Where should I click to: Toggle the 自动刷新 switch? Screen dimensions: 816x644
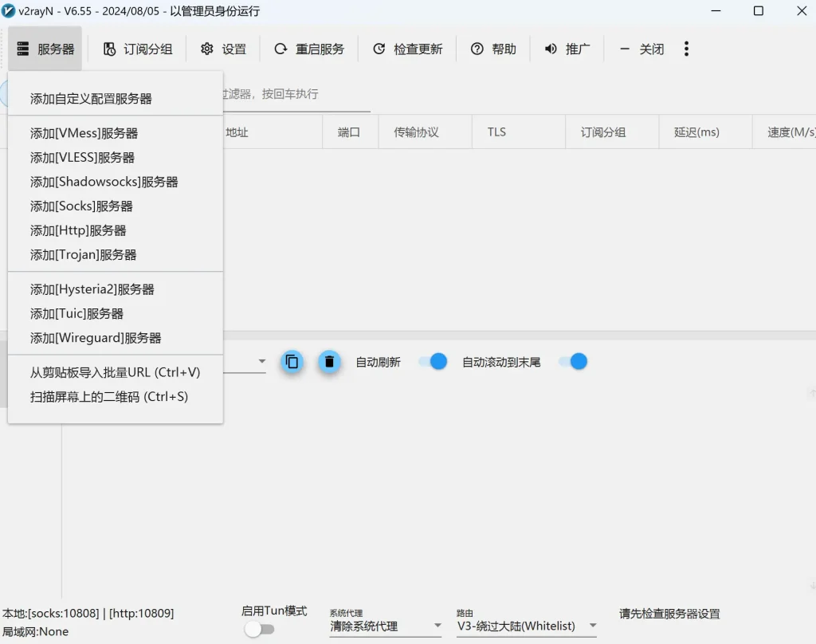(433, 362)
